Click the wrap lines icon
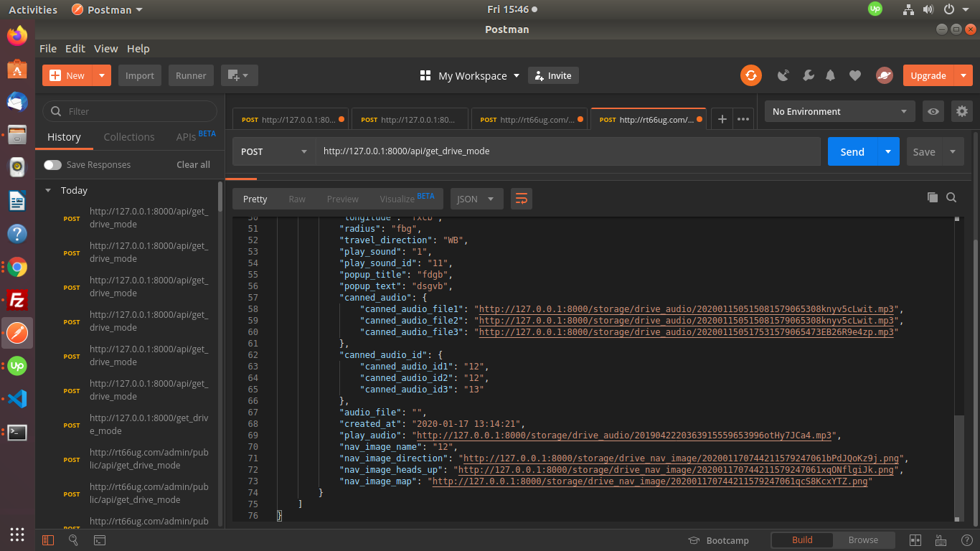 [521, 199]
